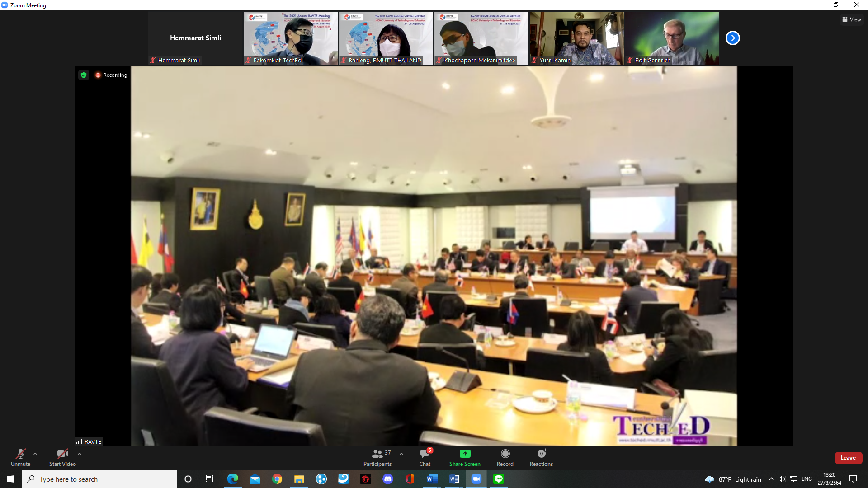Click the RAVTE speaker name label
The image size is (868, 488).
[x=89, y=441]
